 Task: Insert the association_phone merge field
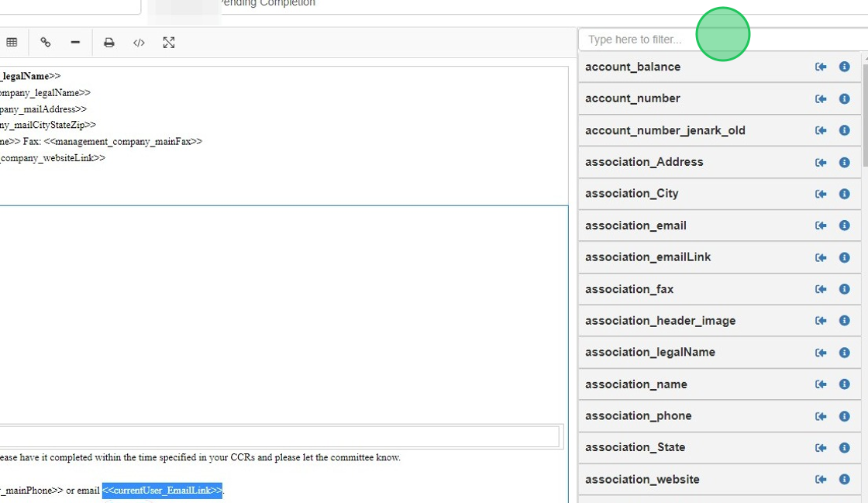pos(821,416)
